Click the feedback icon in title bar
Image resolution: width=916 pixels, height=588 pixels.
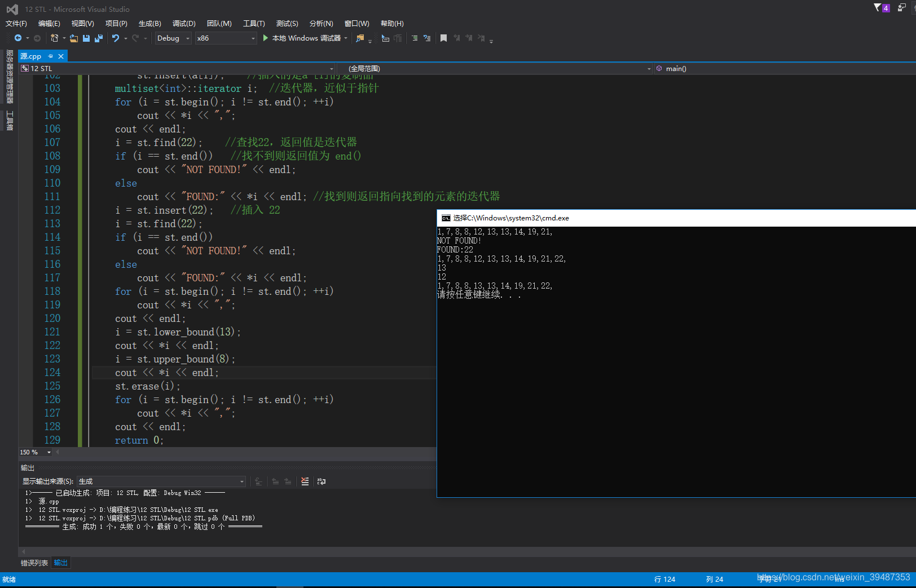click(901, 8)
